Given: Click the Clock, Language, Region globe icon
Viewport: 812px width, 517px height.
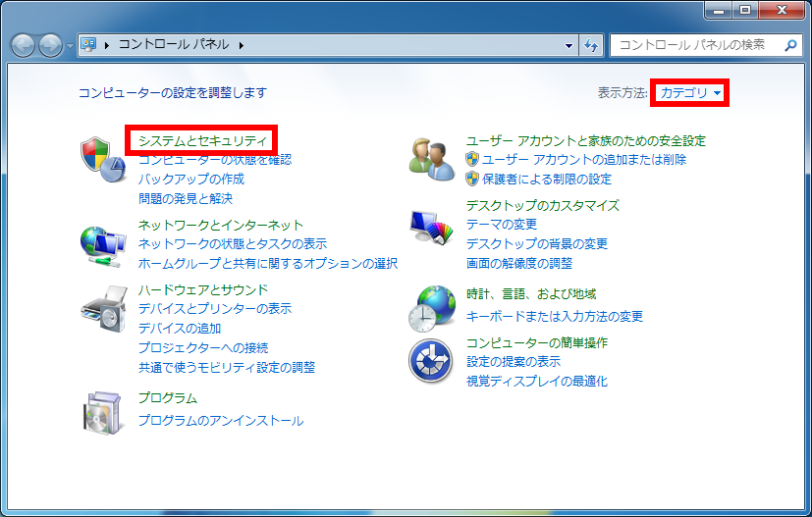Looking at the screenshot, I should point(432,308).
